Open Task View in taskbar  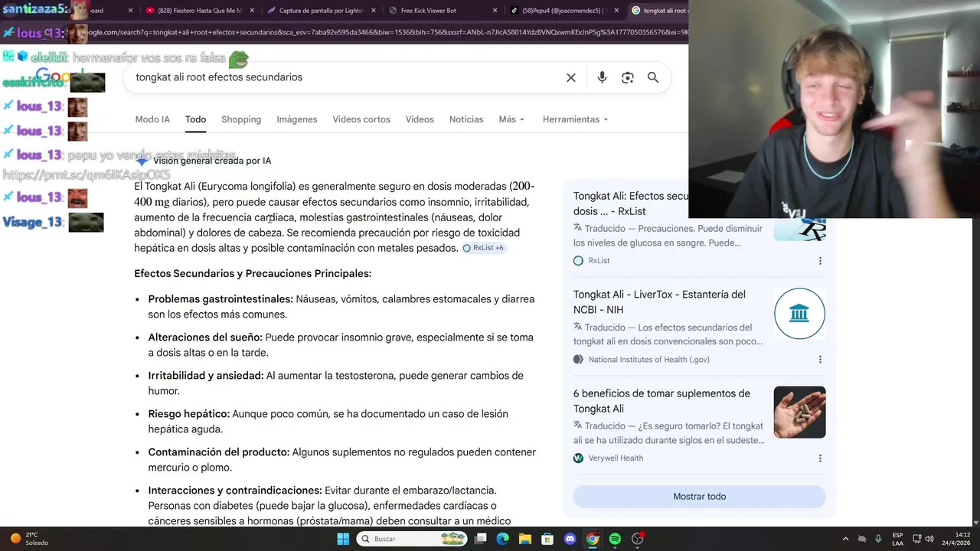click(x=480, y=539)
